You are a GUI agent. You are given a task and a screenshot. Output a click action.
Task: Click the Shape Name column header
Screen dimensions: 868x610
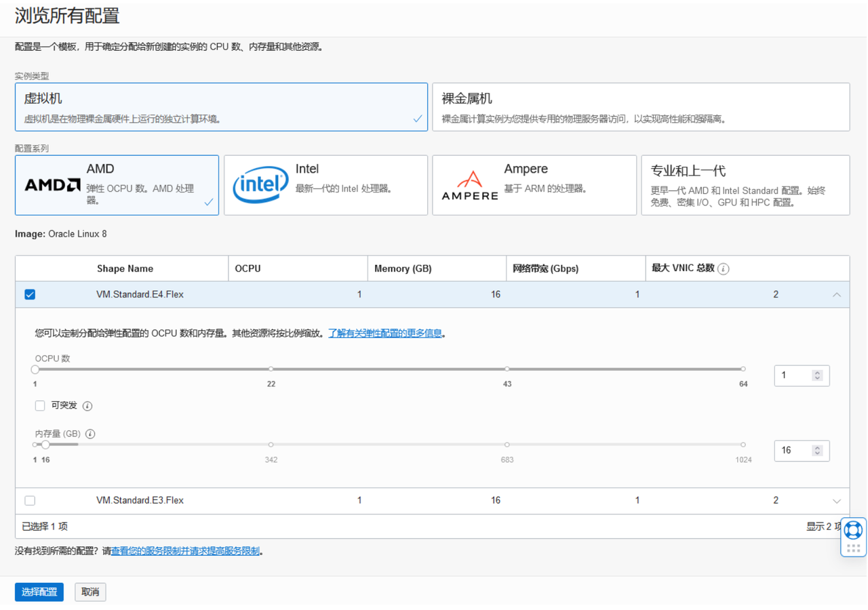(125, 268)
